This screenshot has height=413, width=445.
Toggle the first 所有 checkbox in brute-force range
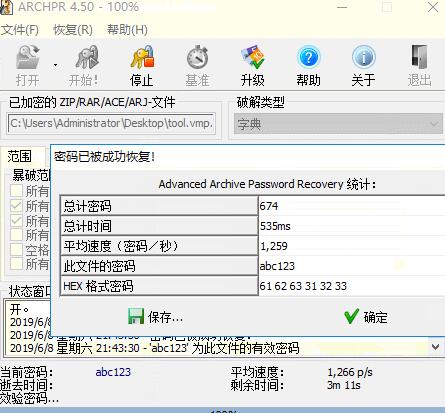(16, 191)
